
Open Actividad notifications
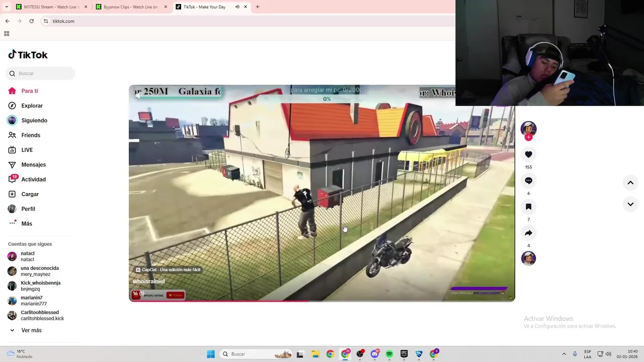[x=27, y=179]
